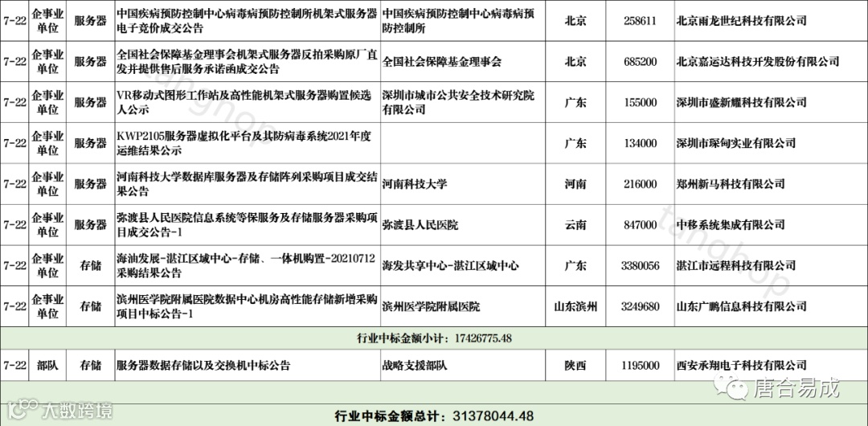Viewport: 868px width, 426px height.
Task: Click the amount 3380056
Action: [640, 265]
